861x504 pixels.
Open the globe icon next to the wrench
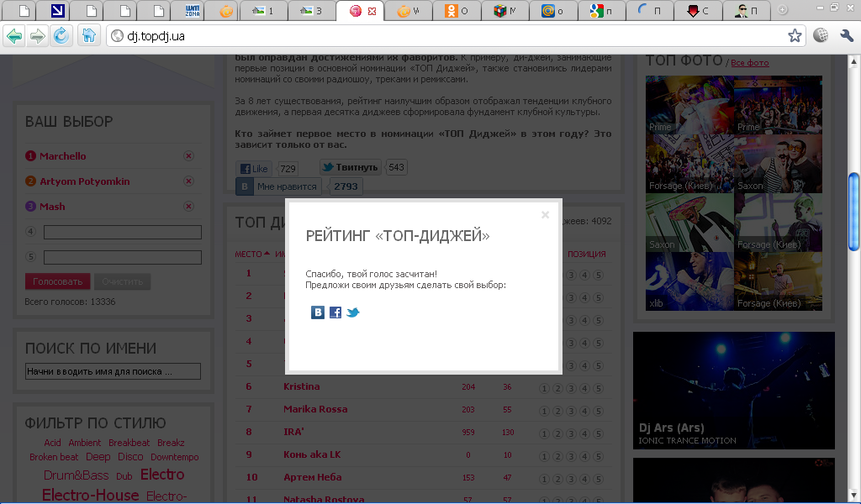tap(821, 35)
